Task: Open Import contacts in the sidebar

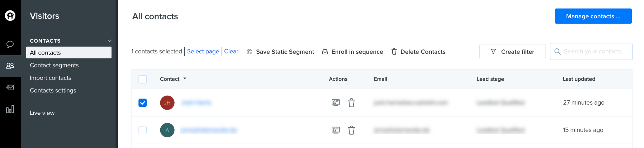Action: click(x=51, y=78)
